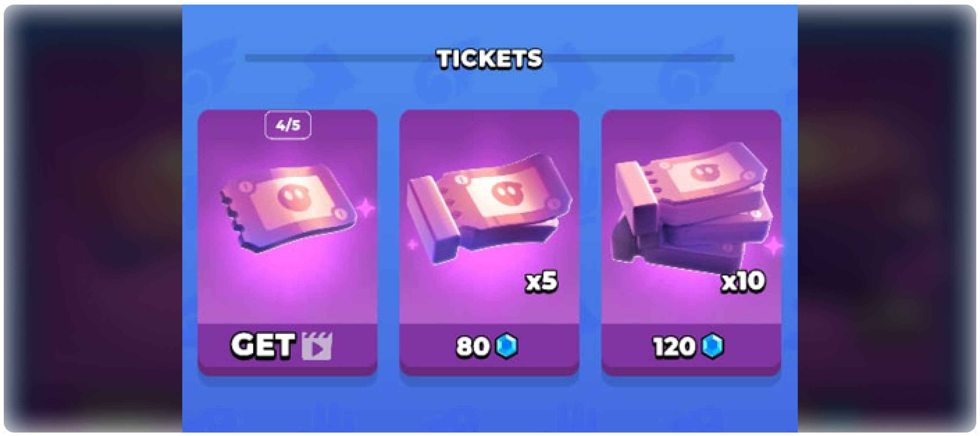
Task: Click the GET free ticket button
Action: (x=287, y=346)
